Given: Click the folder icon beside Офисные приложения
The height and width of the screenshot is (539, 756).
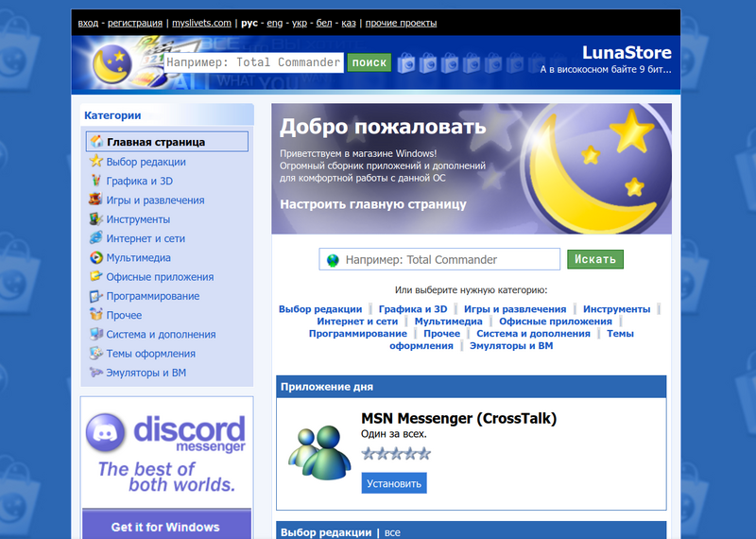Looking at the screenshot, I should [x=96, y=276].
